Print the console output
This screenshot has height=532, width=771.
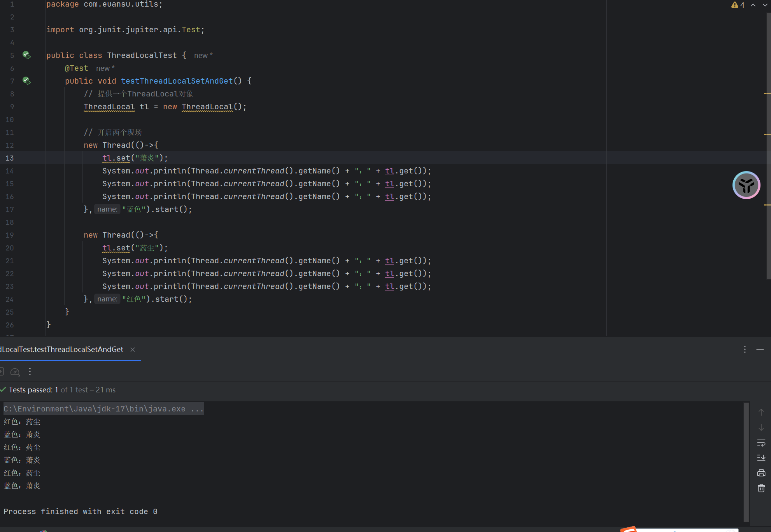[x=761, y=473]
